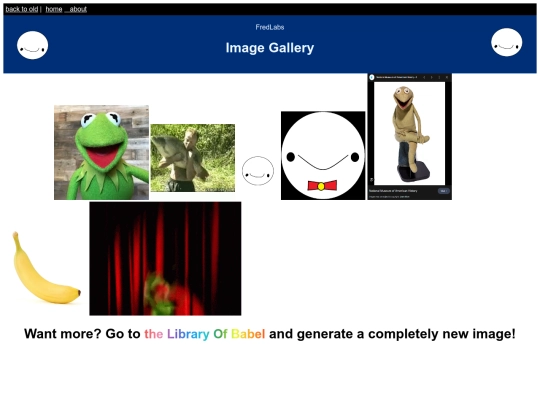
Task: Open the green Kermit frog image
Action: (x=101, y=153)
